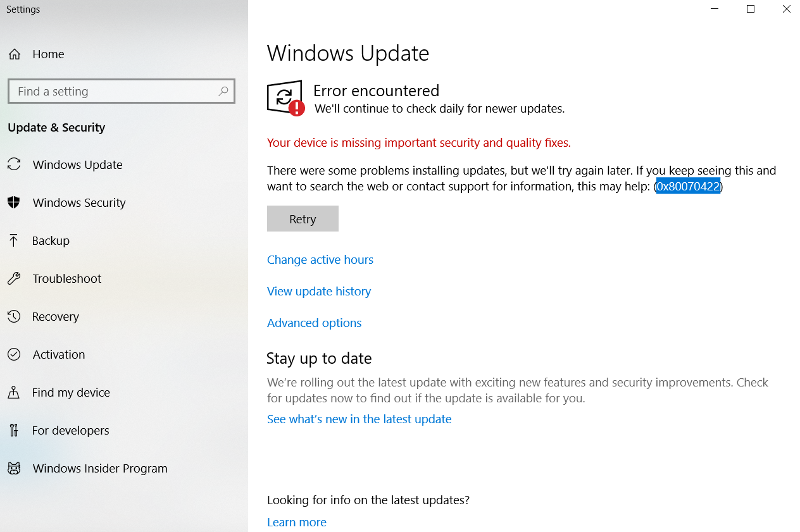Minimize the Settings window
Viewport: 800px width, 532px height.
click(x=715, y=9)
